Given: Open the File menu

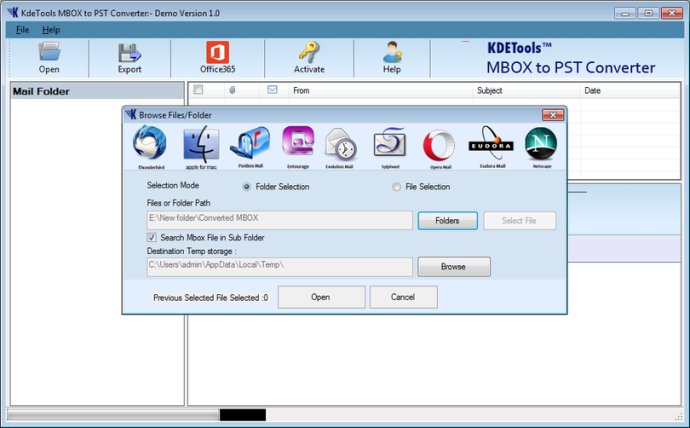Looking at the screenshot, I should point(22,30).
